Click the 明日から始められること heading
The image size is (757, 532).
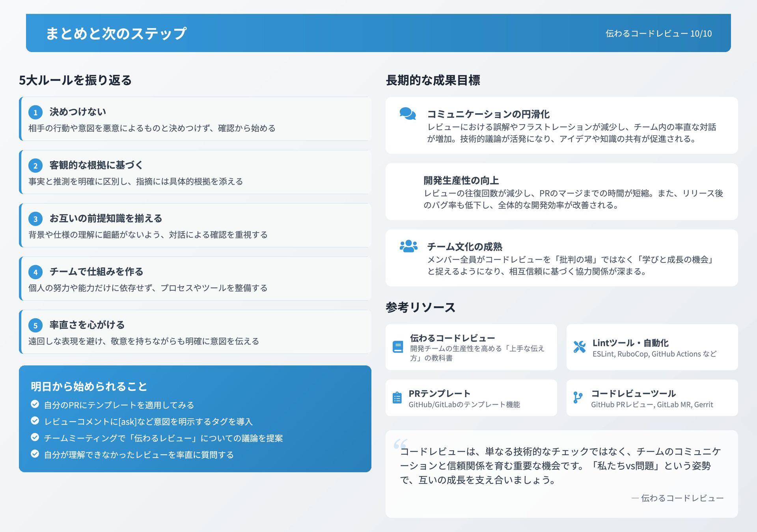tap(89, 386)
